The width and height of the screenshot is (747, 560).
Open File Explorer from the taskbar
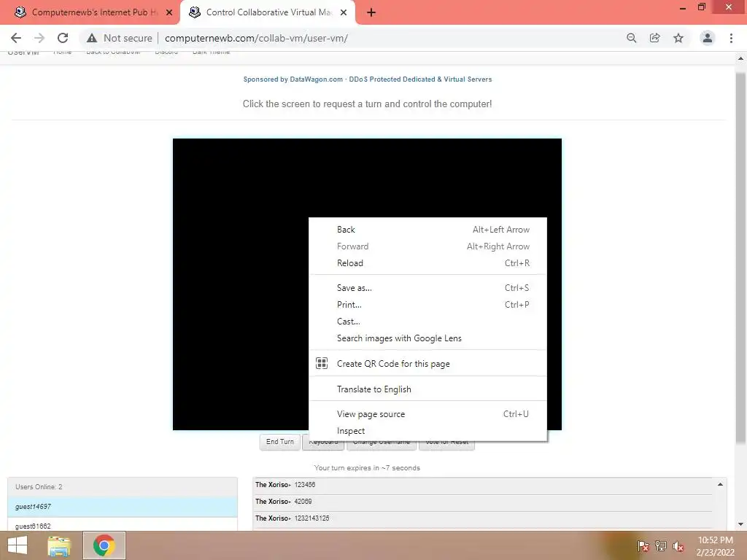click(x=59, y=545)
